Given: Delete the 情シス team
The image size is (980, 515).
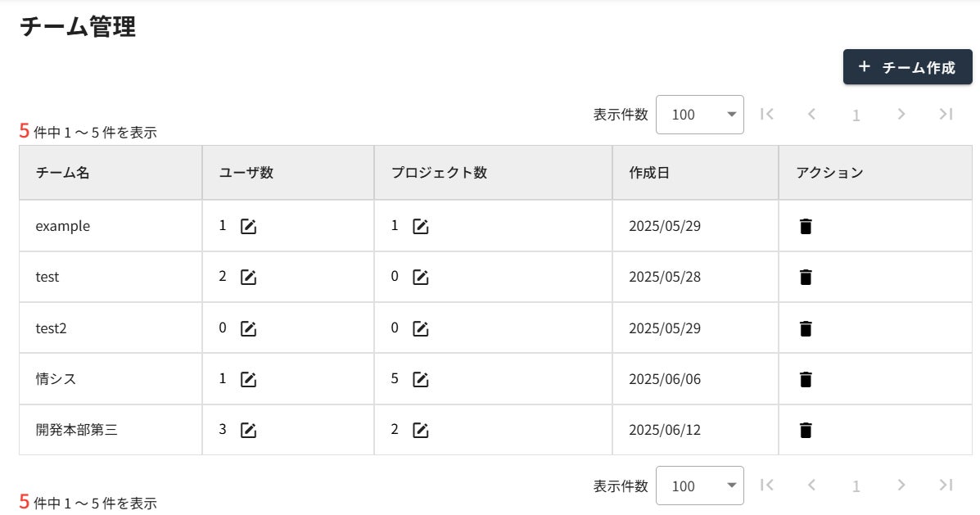Looking at the screenshot, I should point(806,380).
